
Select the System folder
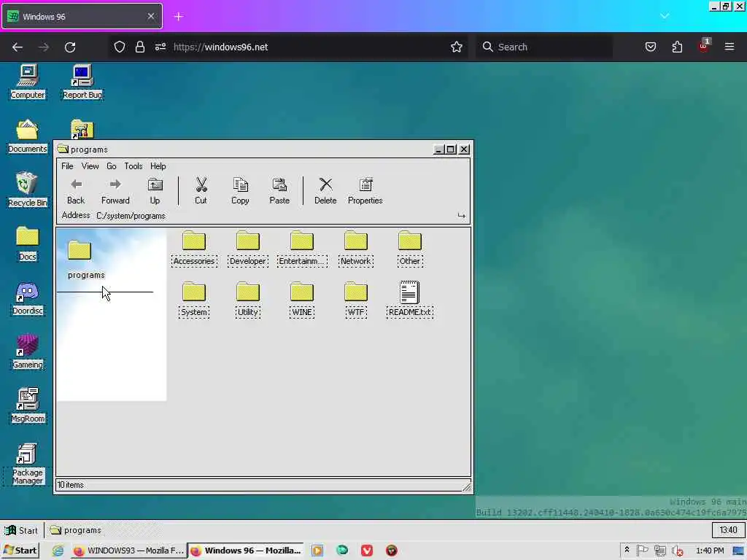coord(194,300)
